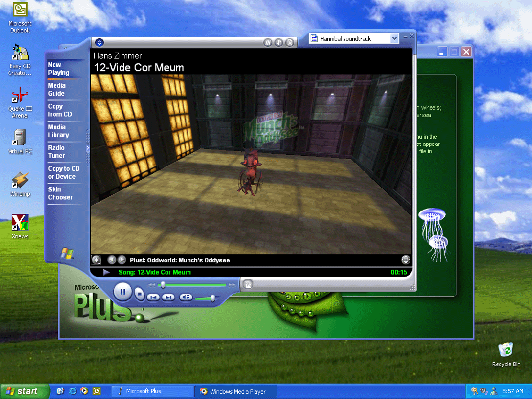Launch Outlook Express from Quick Launch
532x399 pixels.
click(61, 391)
